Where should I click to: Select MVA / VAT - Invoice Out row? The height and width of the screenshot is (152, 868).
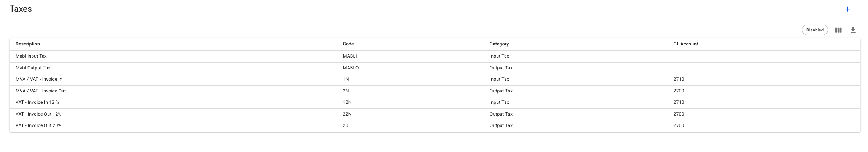point(41,91)
